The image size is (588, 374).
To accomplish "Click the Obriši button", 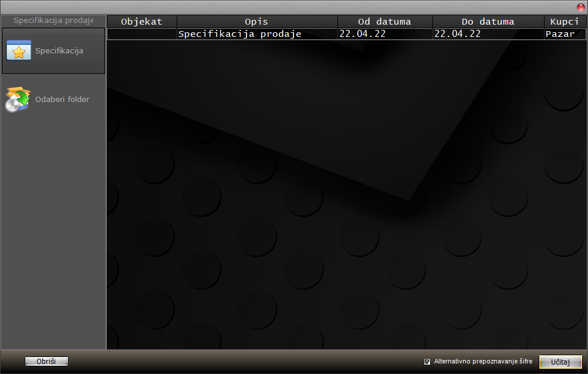I will click(x=46, y=361).
